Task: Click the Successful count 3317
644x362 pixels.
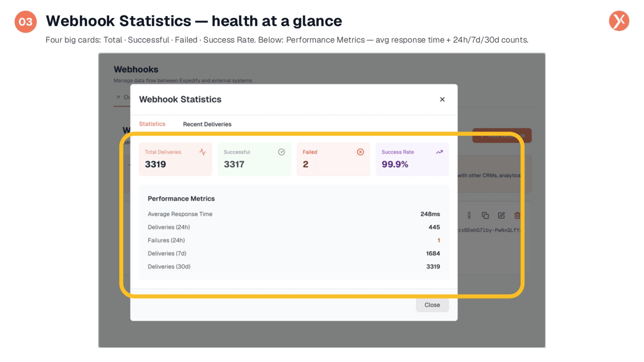Action: coord(234,164)
